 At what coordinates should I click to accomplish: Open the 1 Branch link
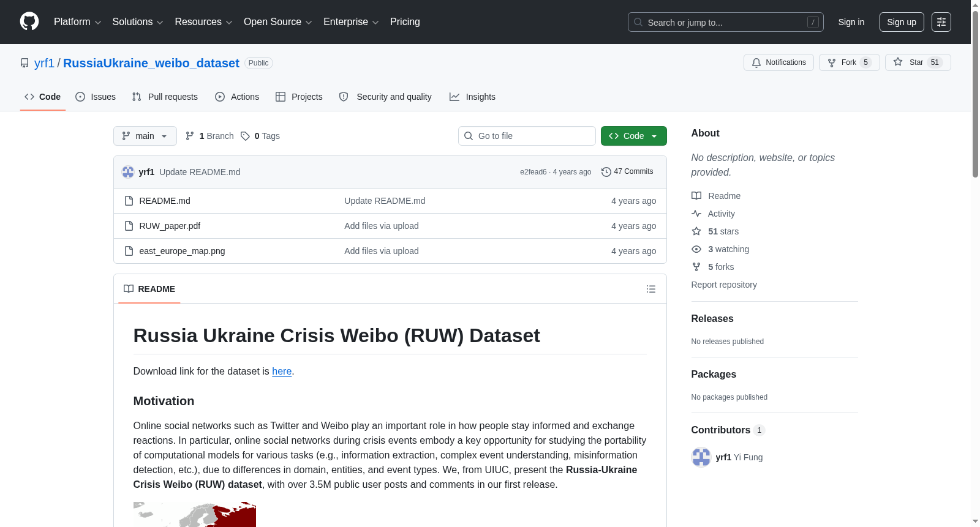coord(210,136)
